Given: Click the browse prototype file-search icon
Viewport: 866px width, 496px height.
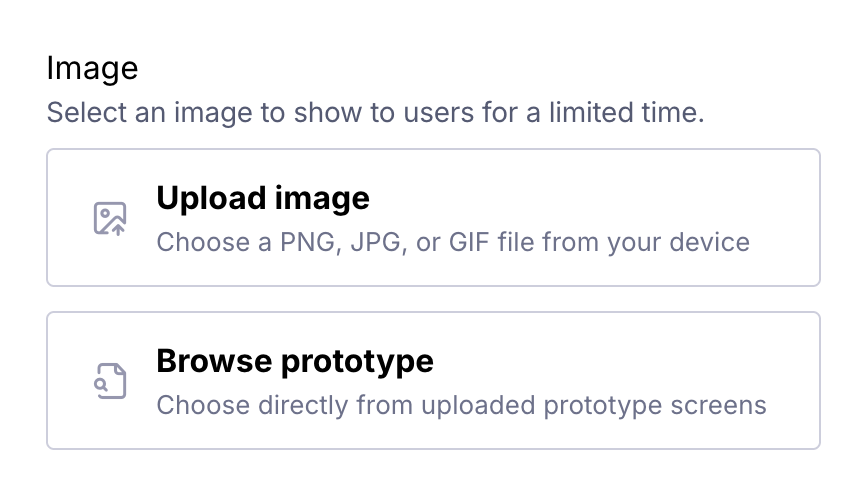Looking at the screenshot, I should (x=110, y=381).
